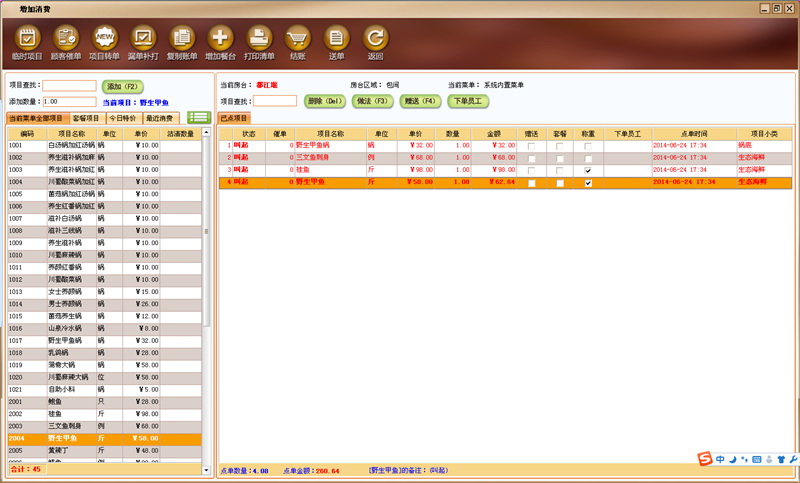The width and height of the screenshot is (800, 483).
Task: Toggle 赠送 checkbox for 桂鱼 row
Action: point(531,170)
